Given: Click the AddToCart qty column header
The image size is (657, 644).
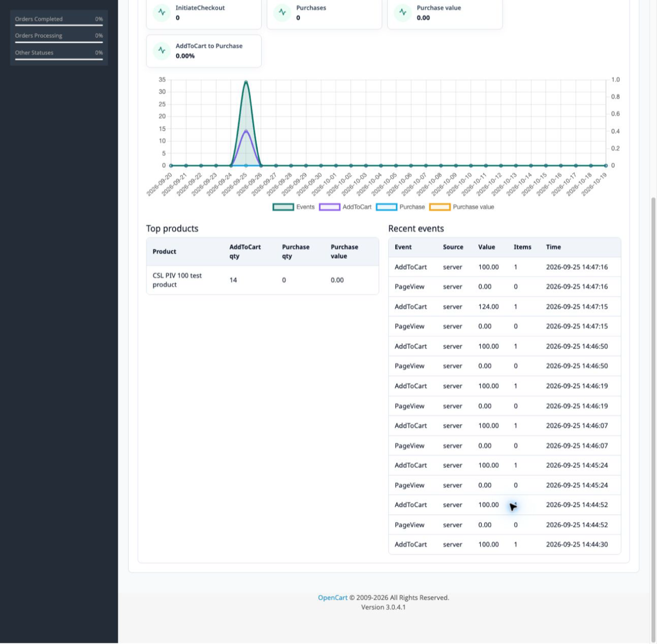Looking at the screenshot, I should tap(245, 252).
